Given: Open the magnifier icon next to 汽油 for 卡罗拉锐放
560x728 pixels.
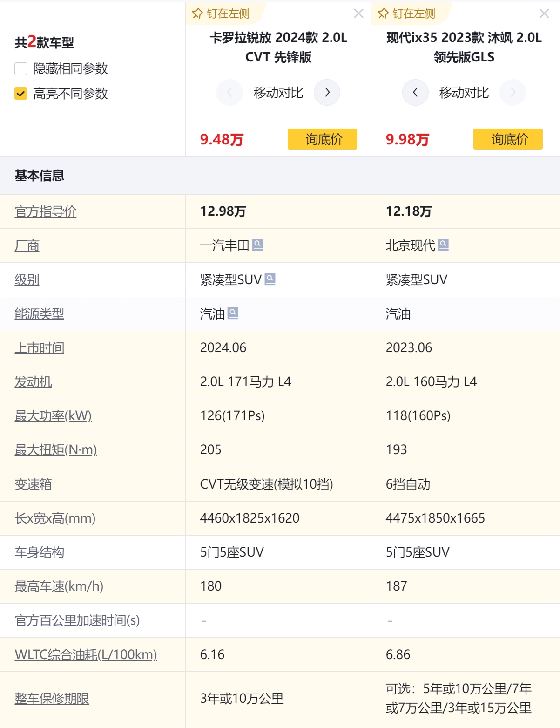Looking at the screenshot, I should coord(233,313).
